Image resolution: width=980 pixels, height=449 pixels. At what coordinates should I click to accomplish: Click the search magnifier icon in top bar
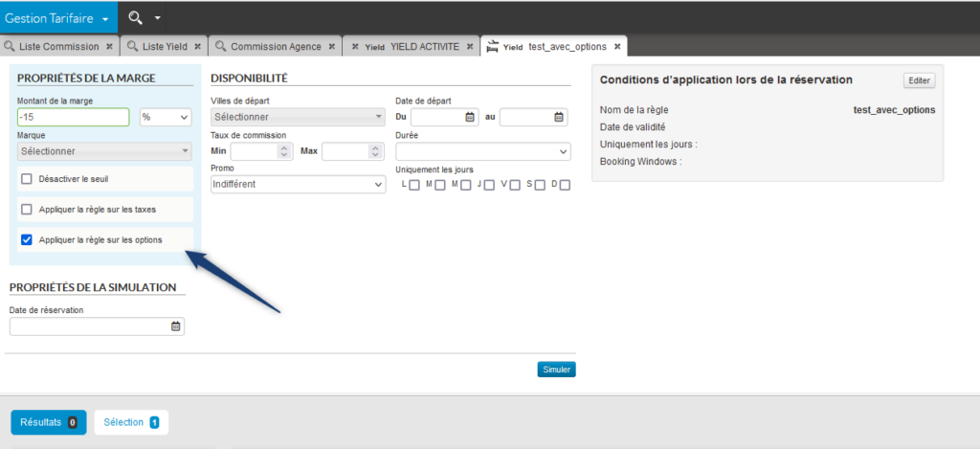pos(135,17)
